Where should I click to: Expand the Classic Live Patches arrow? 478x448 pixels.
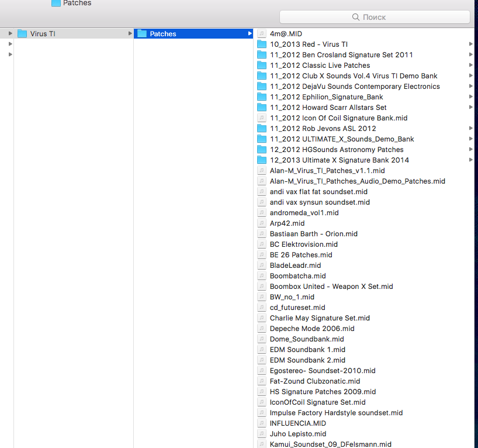point(470,65)
